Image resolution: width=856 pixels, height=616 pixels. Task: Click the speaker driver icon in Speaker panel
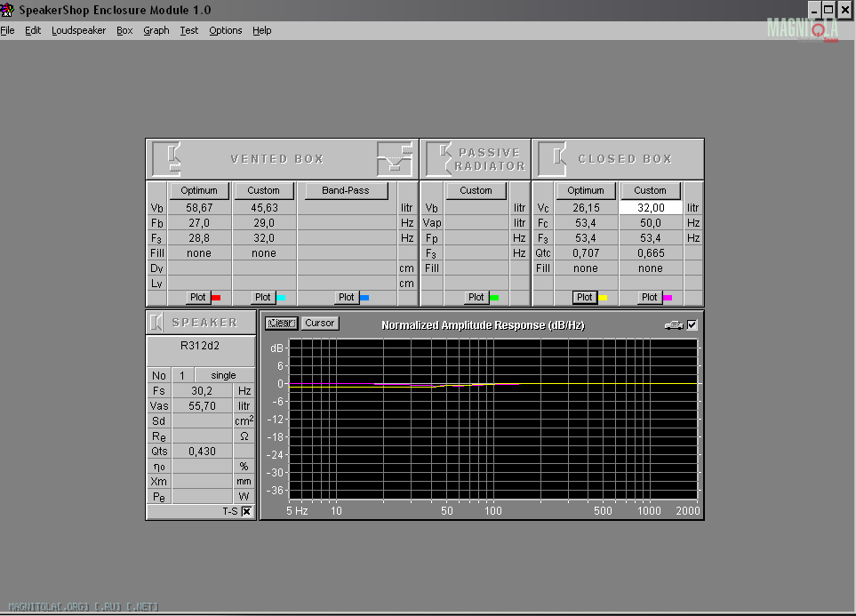(x=156, y=322)
